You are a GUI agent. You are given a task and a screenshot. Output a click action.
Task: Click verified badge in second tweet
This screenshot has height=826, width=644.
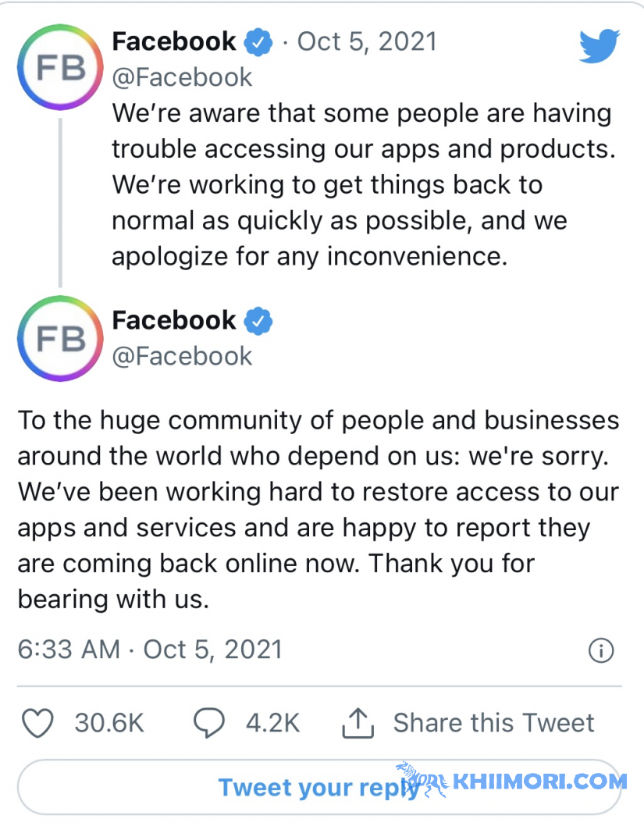258,322
